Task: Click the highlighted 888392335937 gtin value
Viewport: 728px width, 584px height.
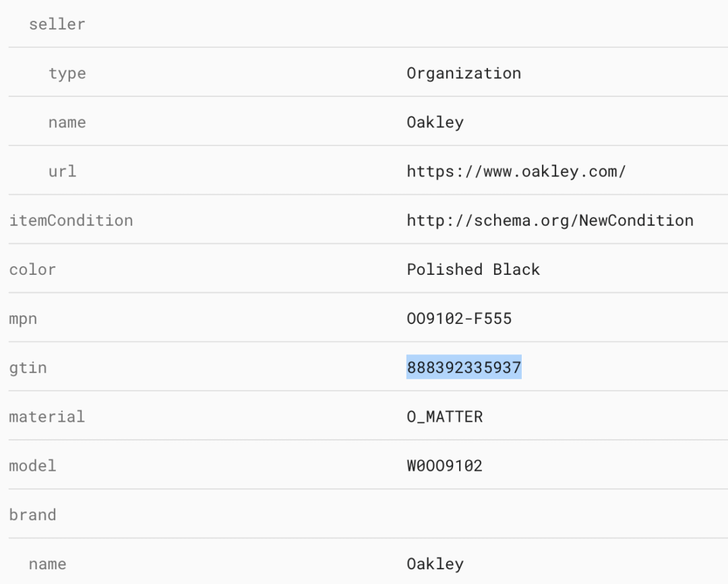Action: click(464, 368)
